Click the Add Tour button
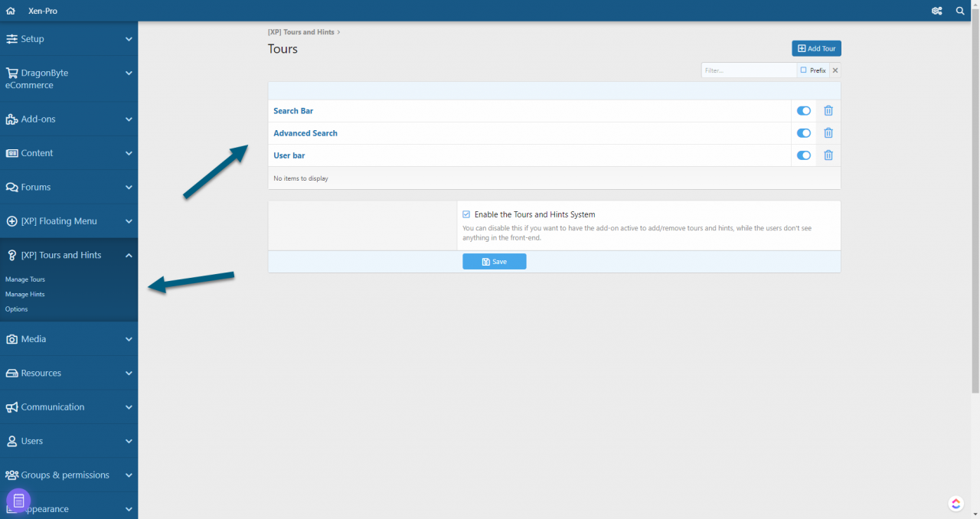980x519 pixels. tap(816, 49)
